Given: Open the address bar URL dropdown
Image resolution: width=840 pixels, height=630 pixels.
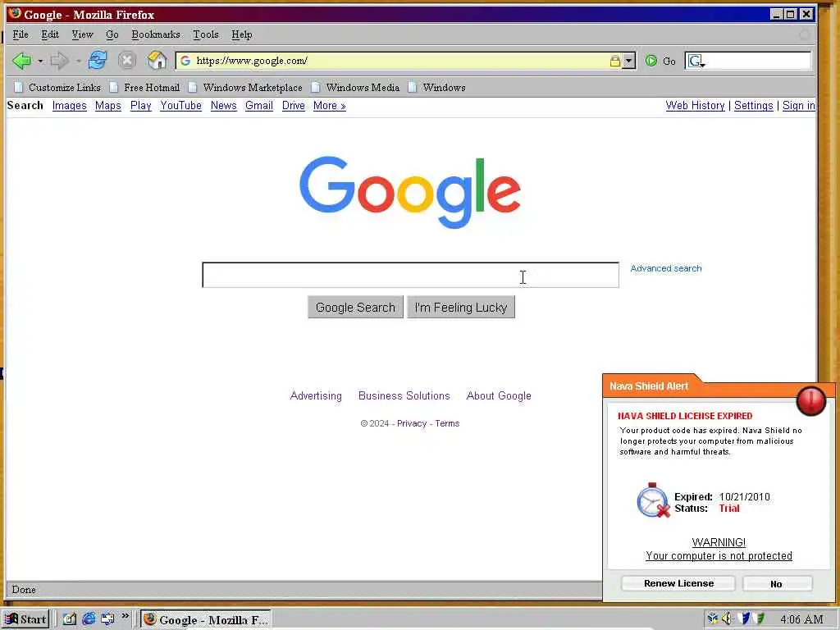Looking at the screenshot, I should coord(629,61).
